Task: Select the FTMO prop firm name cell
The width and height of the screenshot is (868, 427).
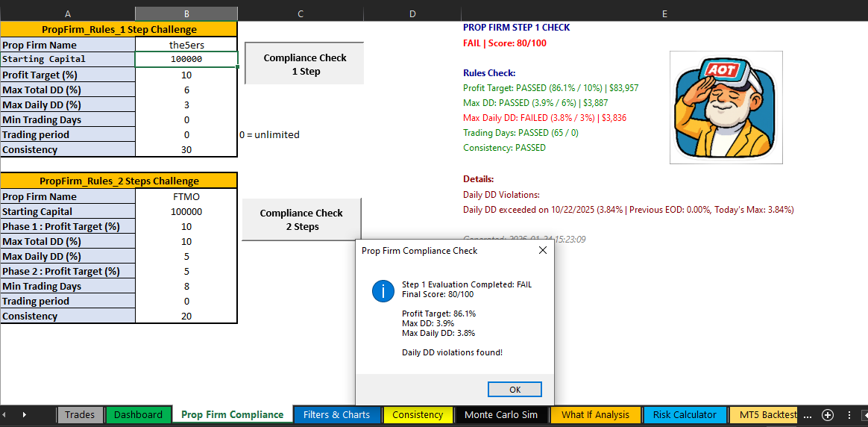Action: (186, 196)
